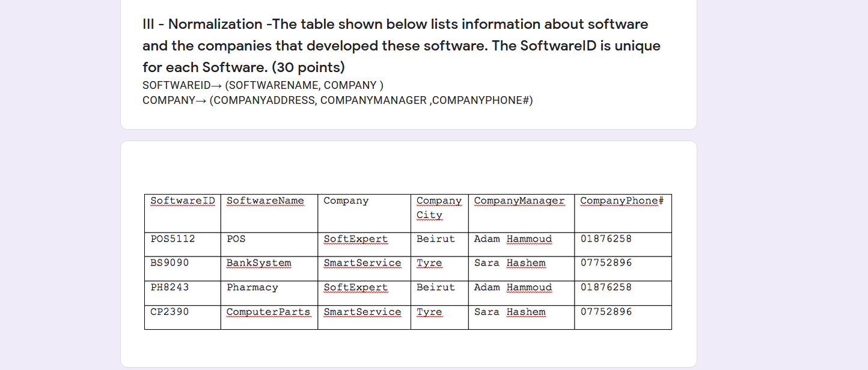Select the SmartService cell next to BS9090
Image resolution: width=868 pixels, height=370 pixels.
[x=362, y=262]
